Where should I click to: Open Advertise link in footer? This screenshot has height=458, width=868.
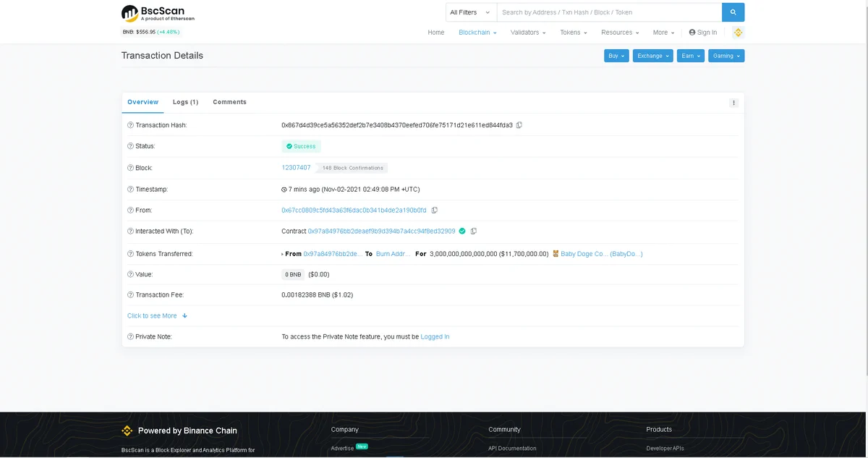(x=342, y=449)
